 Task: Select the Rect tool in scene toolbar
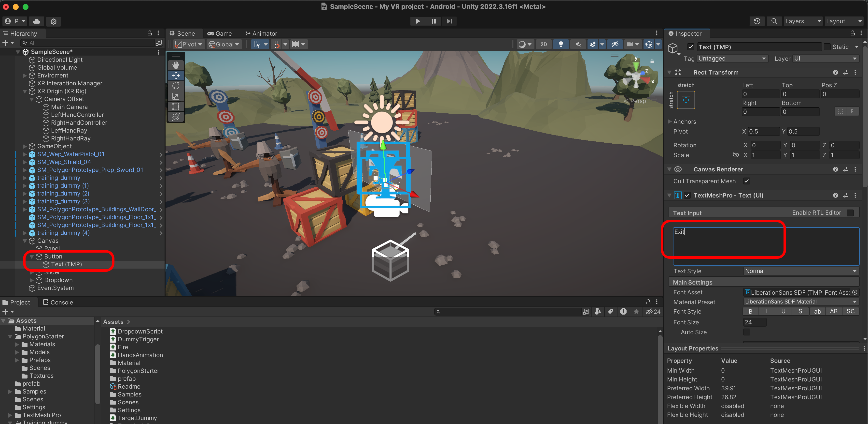click(176, 106)
